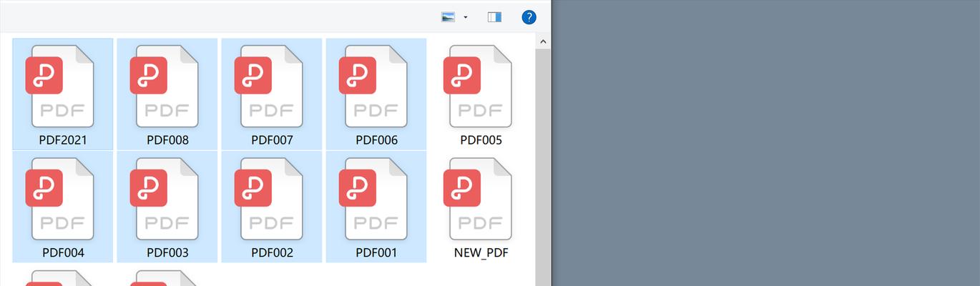Select the PDF008 file icon
Screen dimensions: 980x286
(165, 87)
